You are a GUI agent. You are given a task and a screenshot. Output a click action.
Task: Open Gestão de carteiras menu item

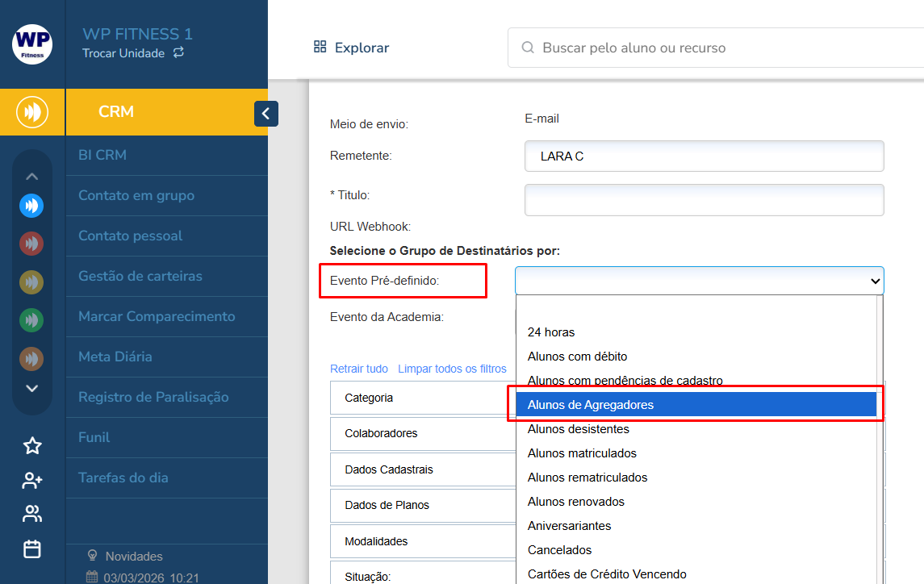(x=140, y=276)
